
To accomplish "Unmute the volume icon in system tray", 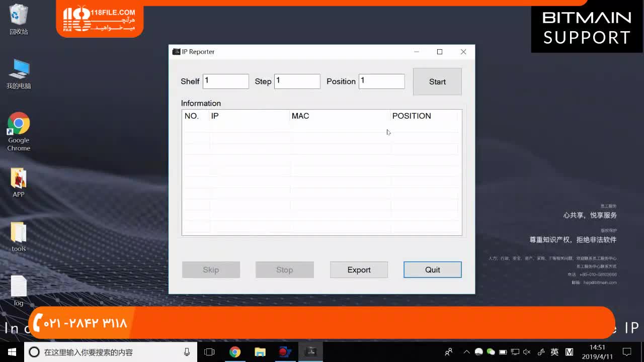I will [527, 352].
